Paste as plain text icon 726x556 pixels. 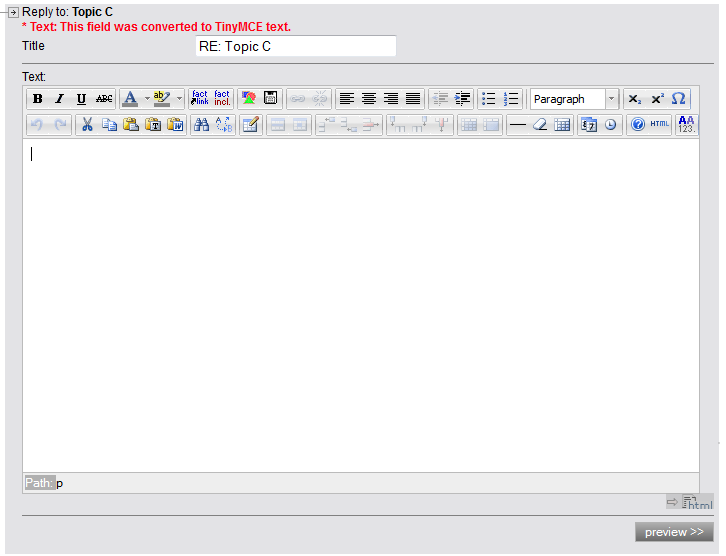click(x=153, y=125)
